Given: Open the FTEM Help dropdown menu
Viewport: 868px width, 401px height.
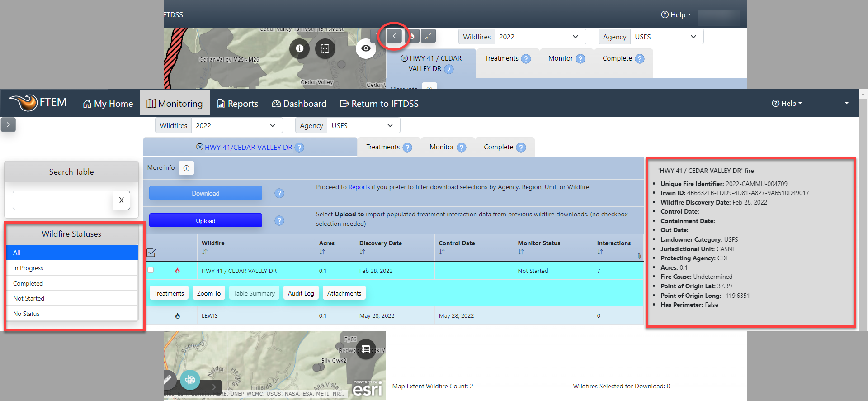Looking at the screenshot, I should click(787, 103).
